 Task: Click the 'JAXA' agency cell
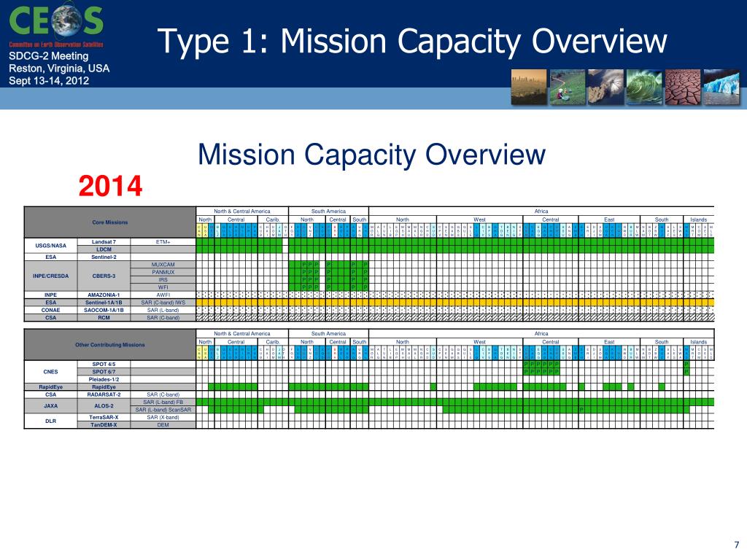tap(50, 406)
